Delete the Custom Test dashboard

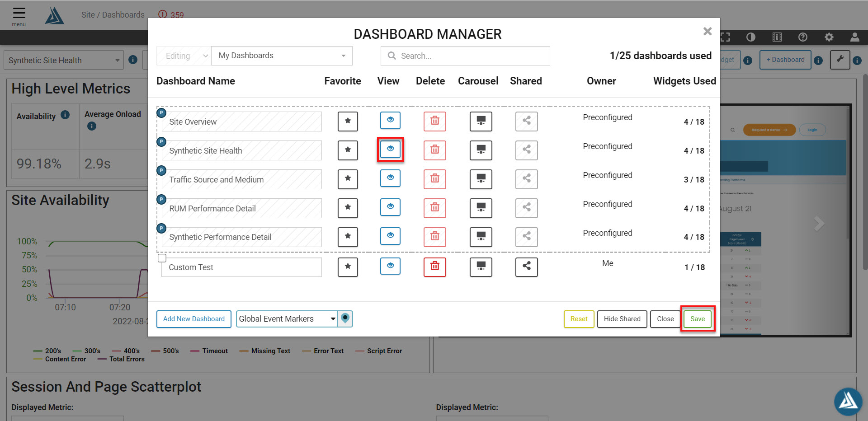pyautogui.click(x=435, y=267)
